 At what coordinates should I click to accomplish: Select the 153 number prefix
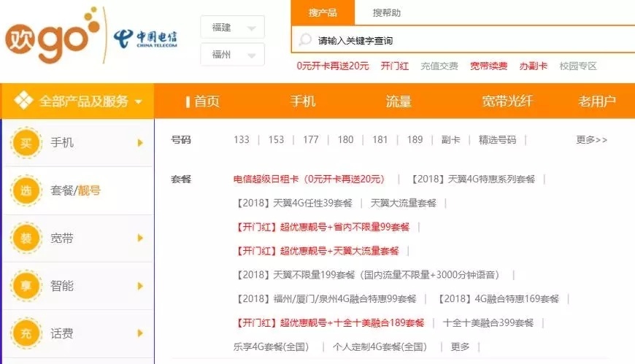pyautogui.click(x=276, y=139)
